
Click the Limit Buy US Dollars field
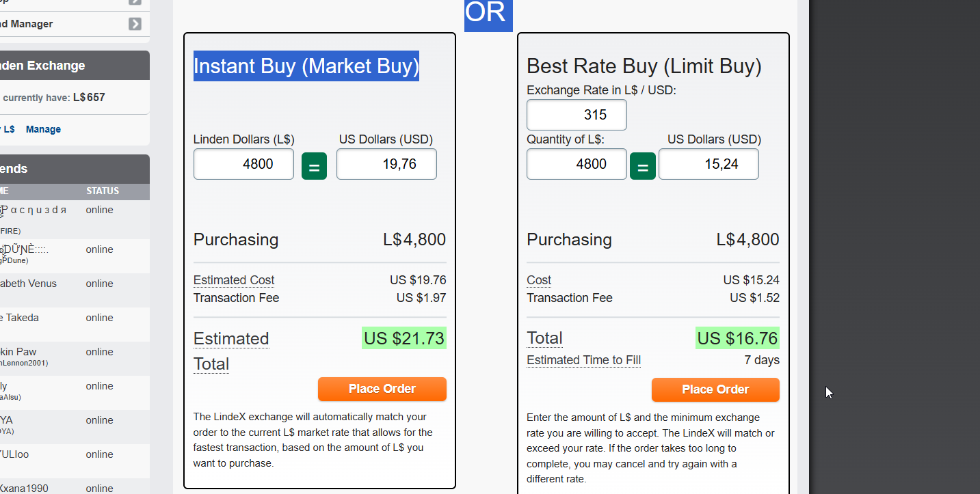point(708,164)
